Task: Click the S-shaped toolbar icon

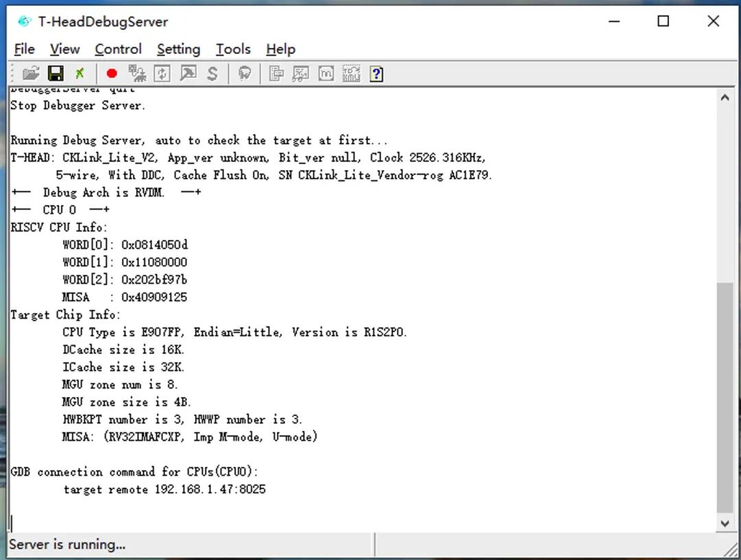Action: (x=213, y=73)
